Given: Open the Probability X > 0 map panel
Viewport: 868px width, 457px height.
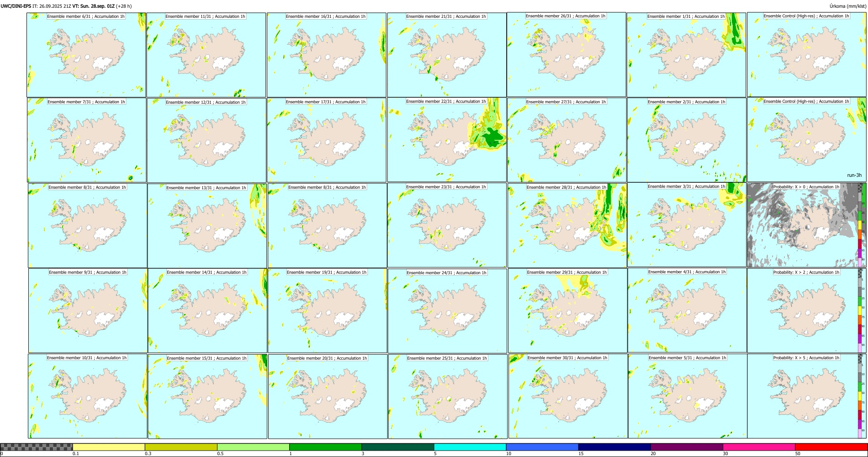Looking at the screenshot, I should tap(807, 225).
